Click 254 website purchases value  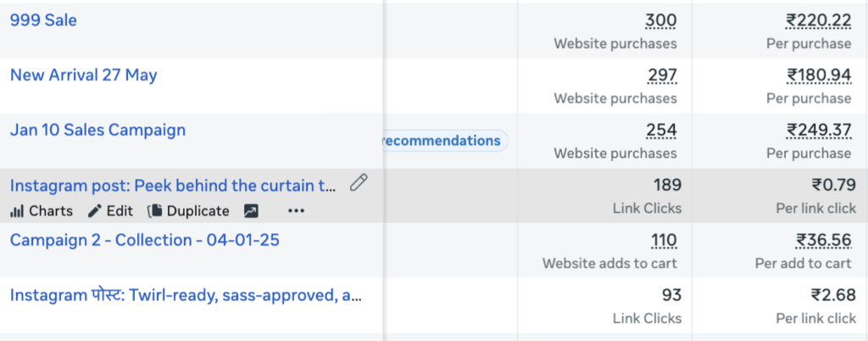tap(661, 131)
